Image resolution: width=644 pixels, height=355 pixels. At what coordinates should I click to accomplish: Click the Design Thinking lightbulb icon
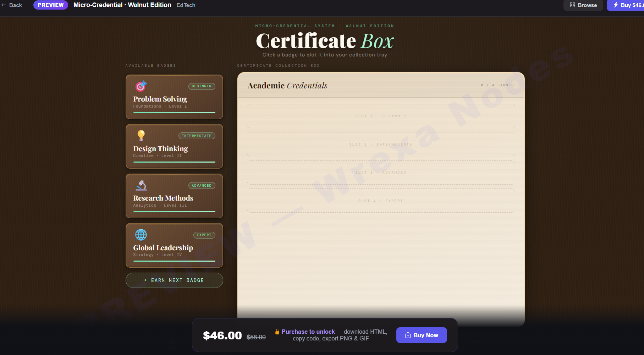tap(141, 135)
